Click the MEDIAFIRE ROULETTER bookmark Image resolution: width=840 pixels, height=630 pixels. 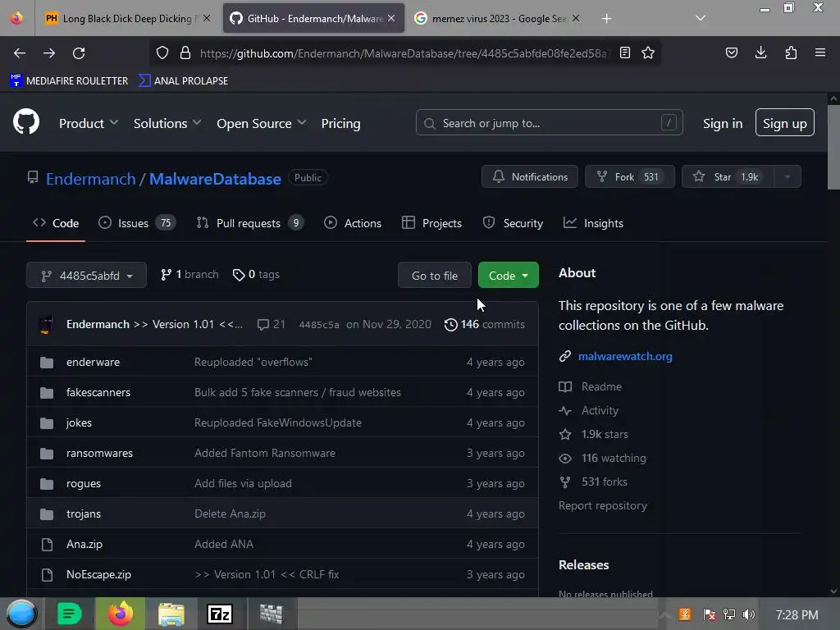coord(69,81)
